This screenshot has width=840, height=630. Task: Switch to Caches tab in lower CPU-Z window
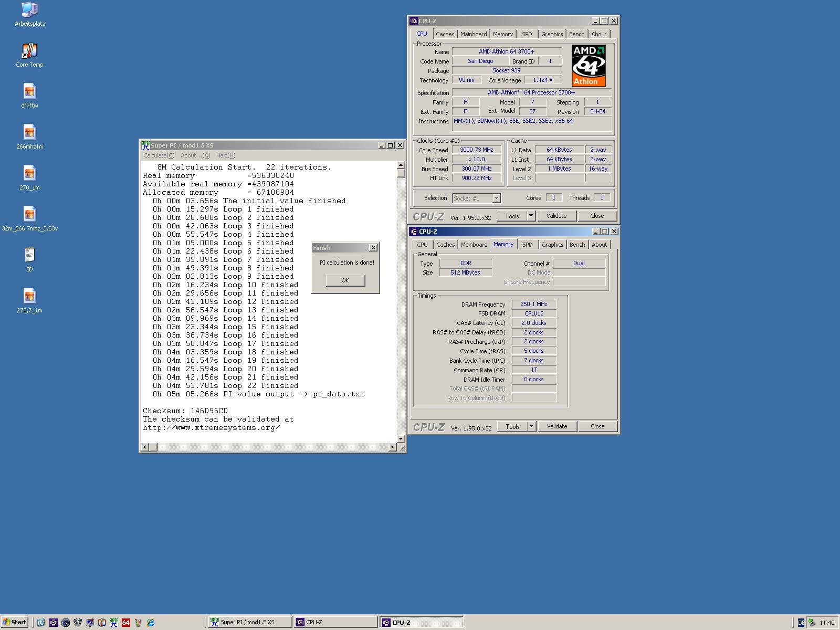pyautogui.click(x=445, y=245)
